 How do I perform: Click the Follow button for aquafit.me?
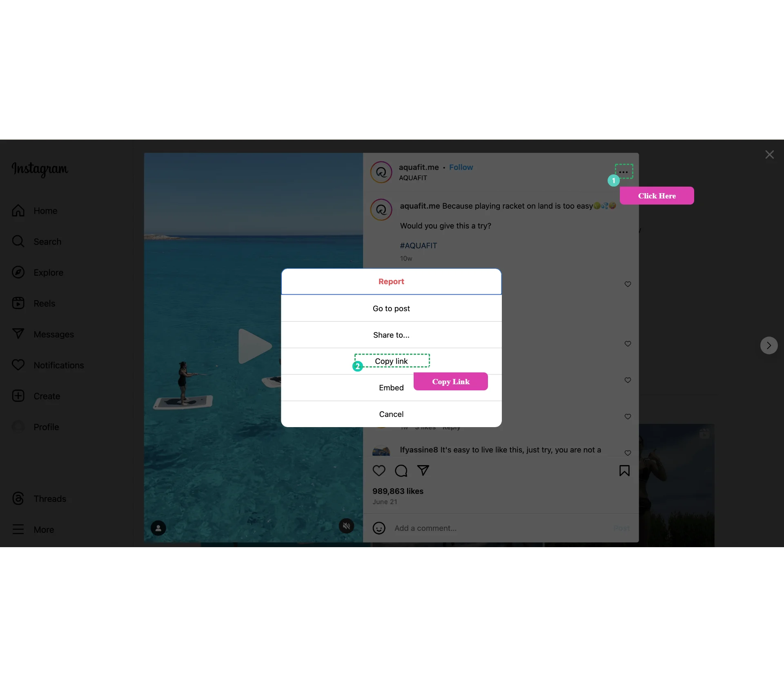(461, 167)
